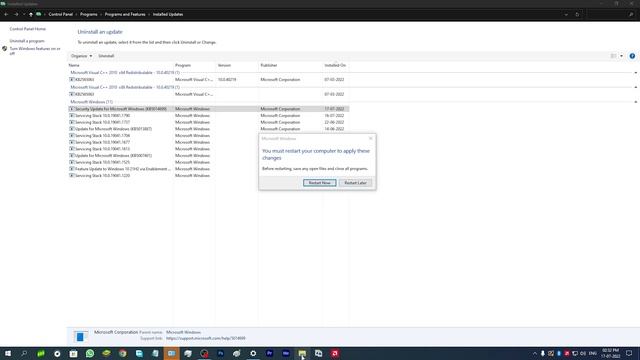This screenshot has width=640, height=360.
Task: Expand the address bar history dropdown
Action: (x=566, y=14)
